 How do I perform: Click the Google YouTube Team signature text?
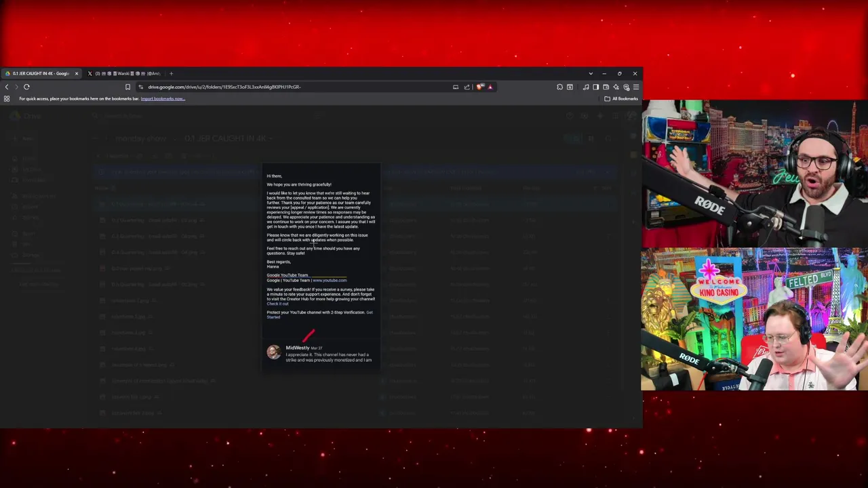[288, 275]
